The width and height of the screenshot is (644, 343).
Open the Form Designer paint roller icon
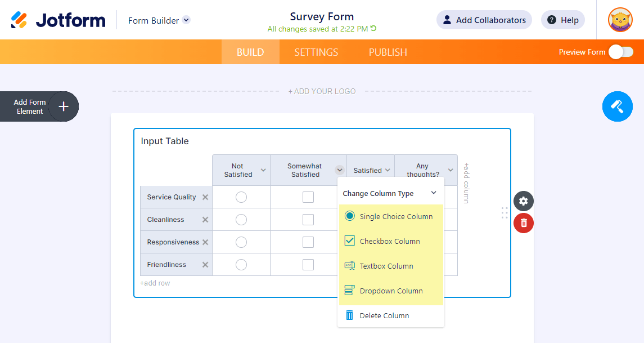tap(617, 106)
